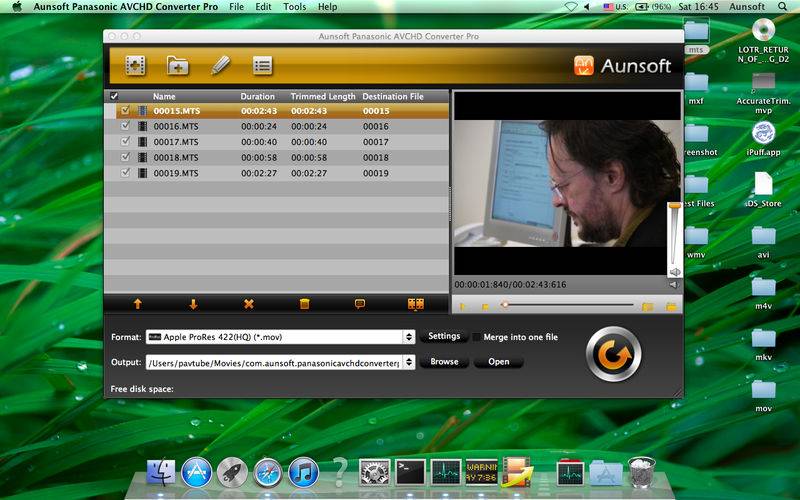This screenshot has height=500, width=800.
Task: Open Terminal from the Dock
Action: [x=410, y=472]
